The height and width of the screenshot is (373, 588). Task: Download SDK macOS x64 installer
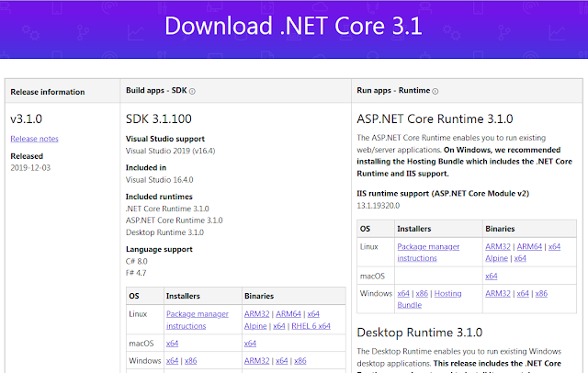point(172,344)
